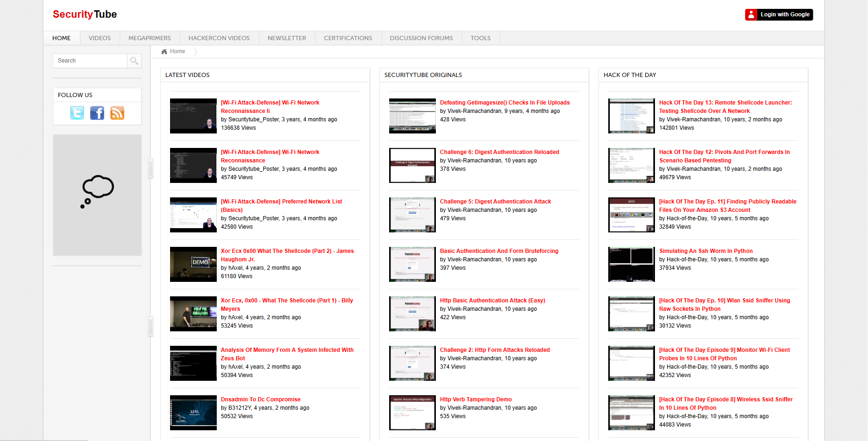Open the VIDEOS menu item
Screen dimensions: 868x441
(100, 38)
